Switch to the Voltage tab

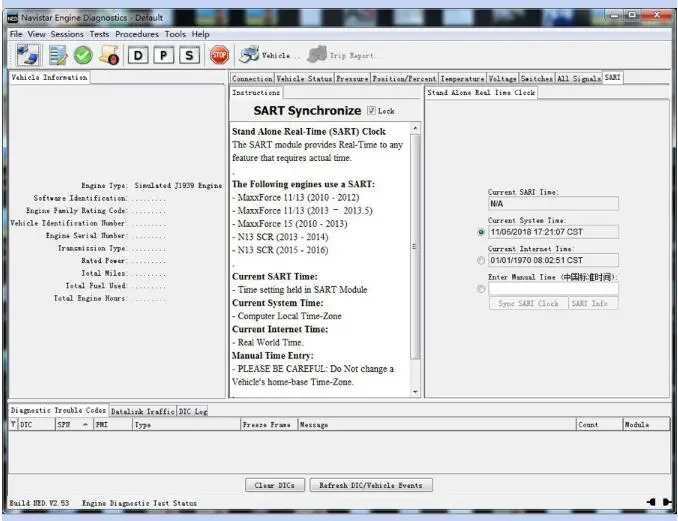pyautogui.click(x=502, y=79)
